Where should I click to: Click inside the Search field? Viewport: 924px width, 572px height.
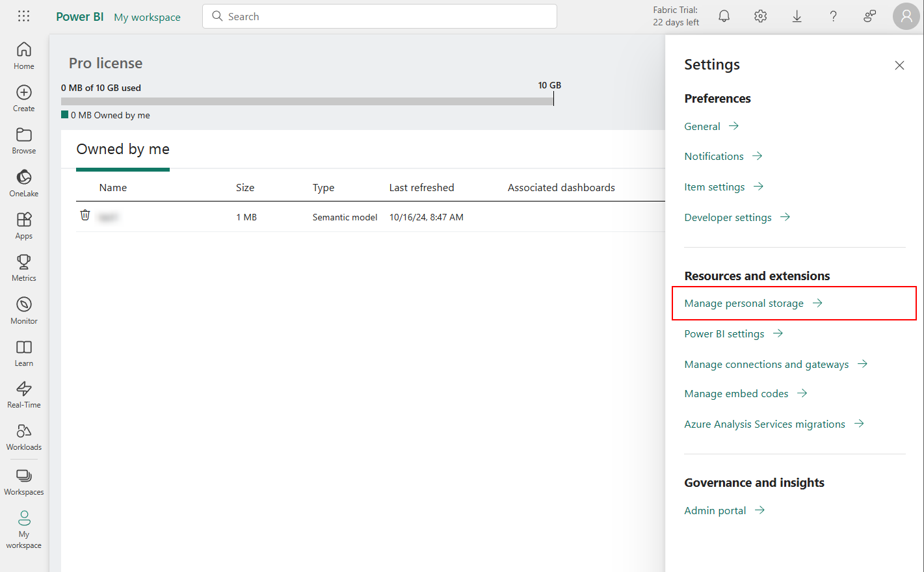pyautogui.click(x=379, y=16)
